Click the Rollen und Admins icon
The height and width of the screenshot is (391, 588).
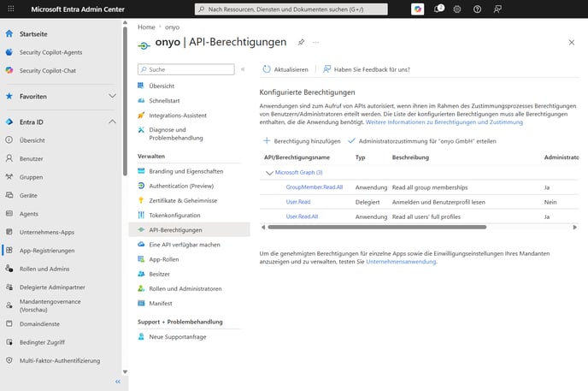[x=9, y=269]
